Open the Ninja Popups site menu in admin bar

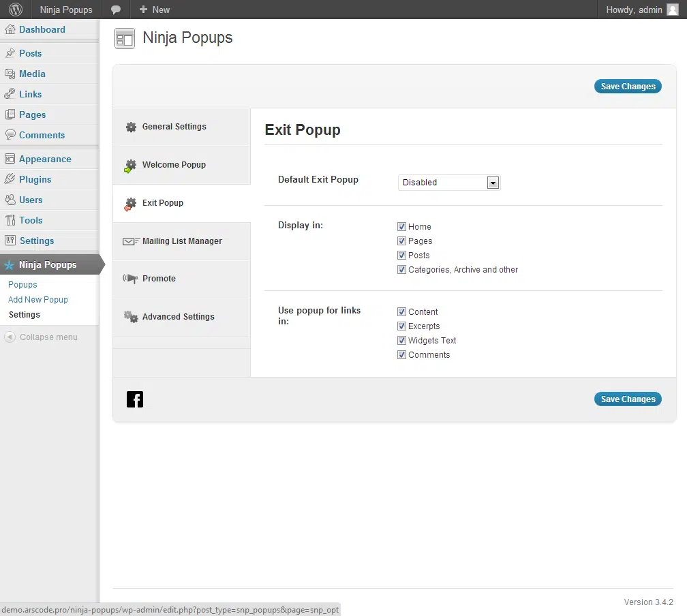click(x=66, y=10)
